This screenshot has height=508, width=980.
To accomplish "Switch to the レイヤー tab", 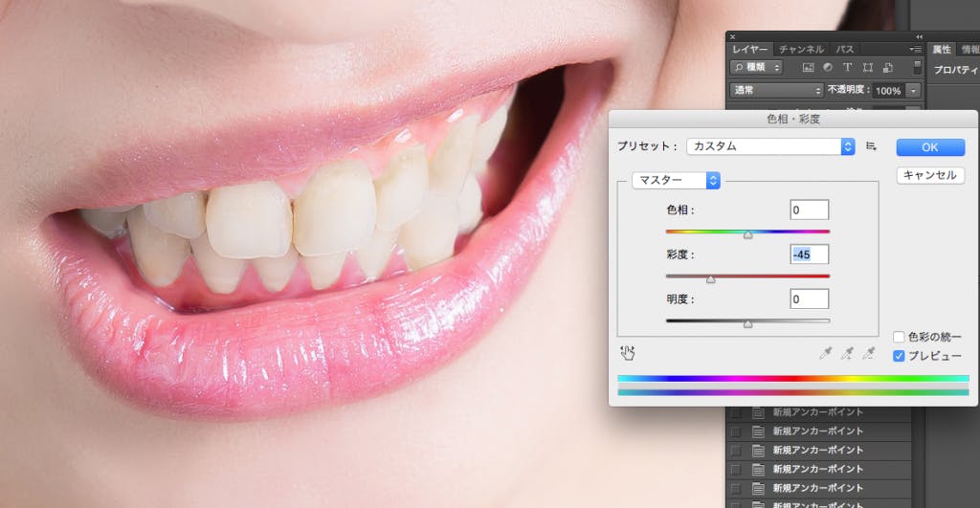I will click(x=750, y=50).
